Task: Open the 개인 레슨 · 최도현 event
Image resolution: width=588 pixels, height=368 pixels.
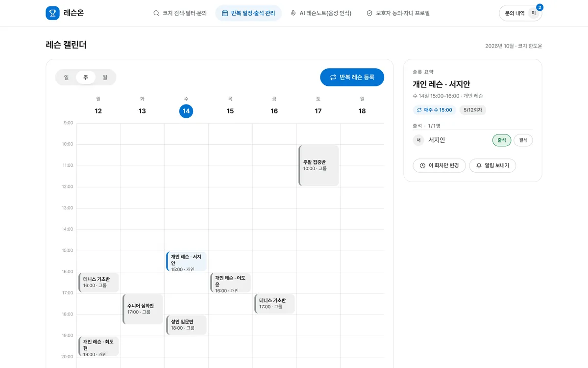Action: point(98,346)
